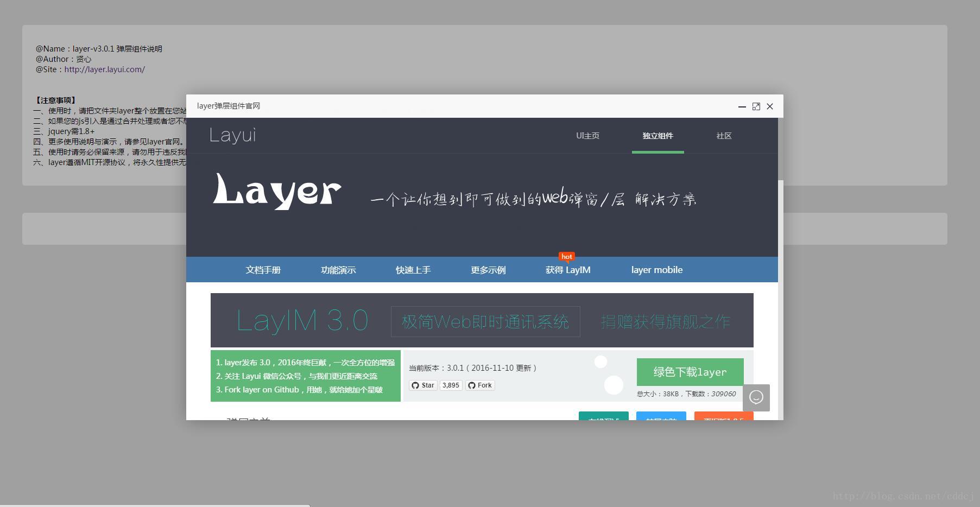Screen dimensions: 980x507
Task: Click the Layer slogan handwriting text
Action: pos(533,198)
